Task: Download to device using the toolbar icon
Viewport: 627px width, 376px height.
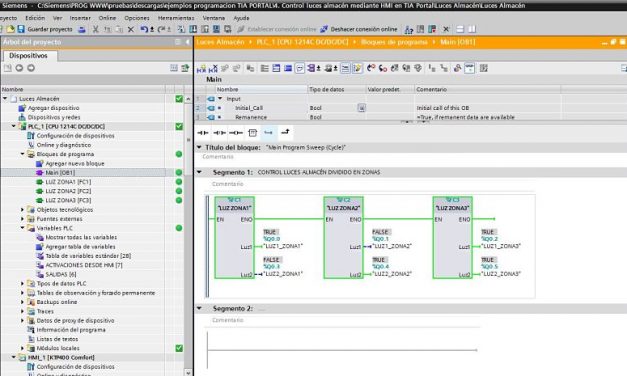Action: [x=193, y=29]
